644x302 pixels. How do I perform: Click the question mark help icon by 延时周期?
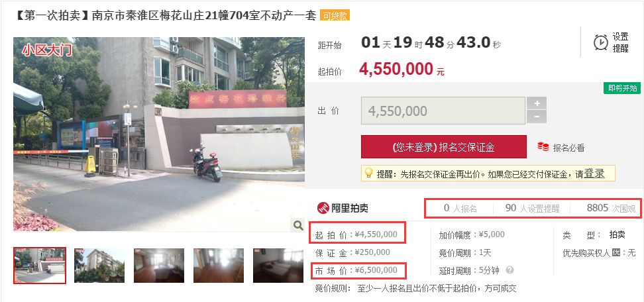click(x=510, y=270)
